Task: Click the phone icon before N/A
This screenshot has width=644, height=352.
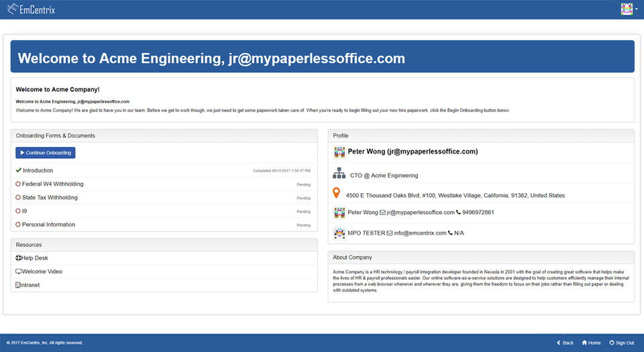Action: click(x=451, y=233)
